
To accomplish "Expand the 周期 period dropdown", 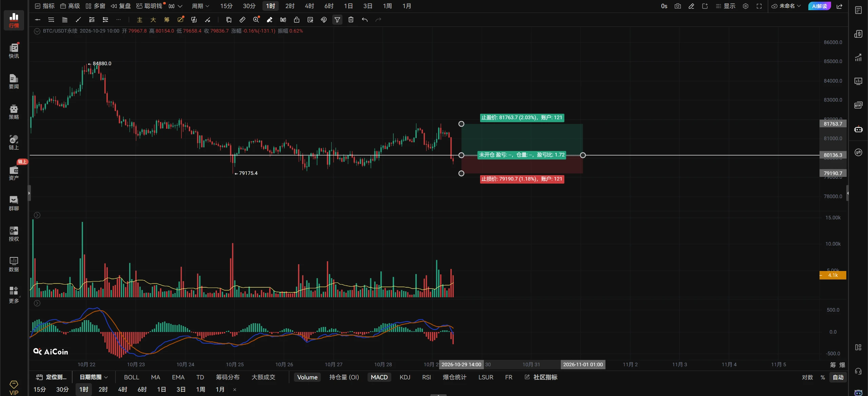I will click(x=200, y=6).
